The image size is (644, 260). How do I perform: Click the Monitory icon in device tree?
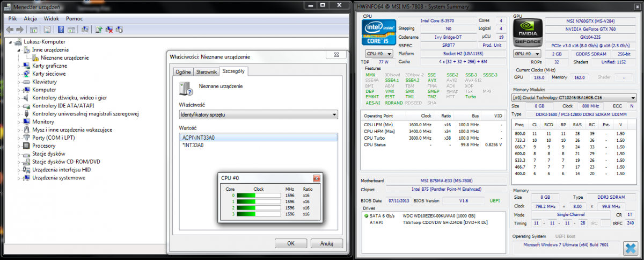click(x=27, y=122)
